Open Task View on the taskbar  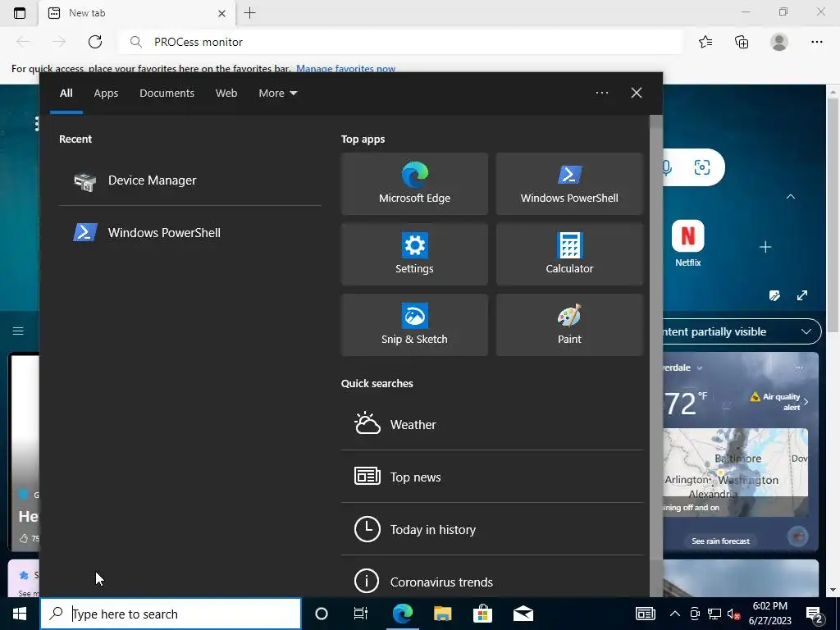pyautogui.click(x=361, y=614)
